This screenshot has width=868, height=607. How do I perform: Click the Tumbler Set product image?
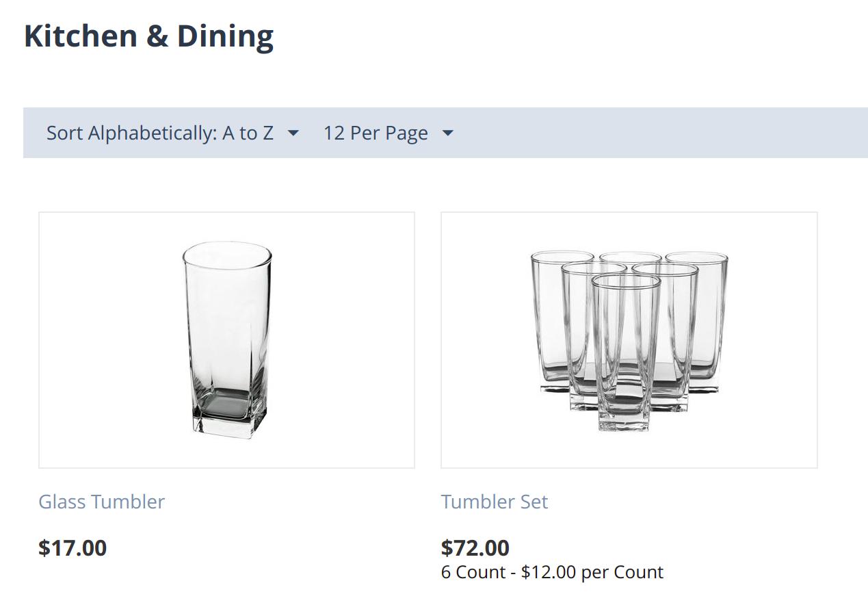629,340
